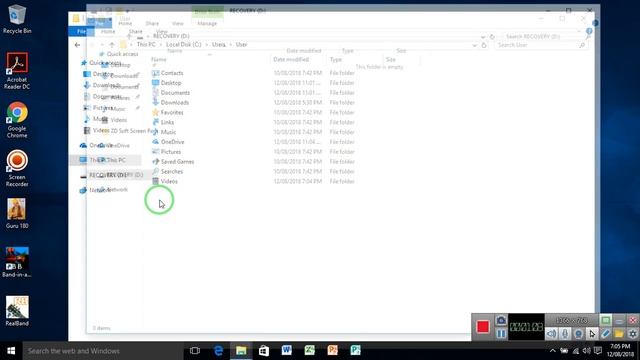Open the Windows Start menu

11,351
